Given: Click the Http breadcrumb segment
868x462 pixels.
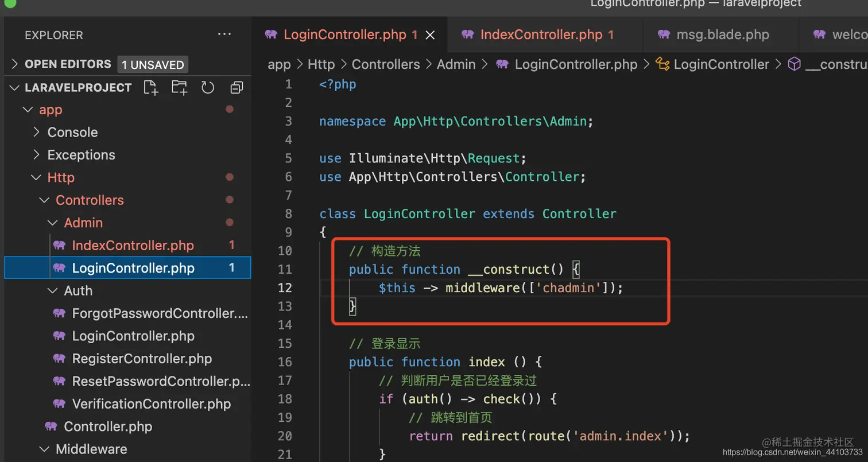Looking at the screenshot, I should click(321, 64).
